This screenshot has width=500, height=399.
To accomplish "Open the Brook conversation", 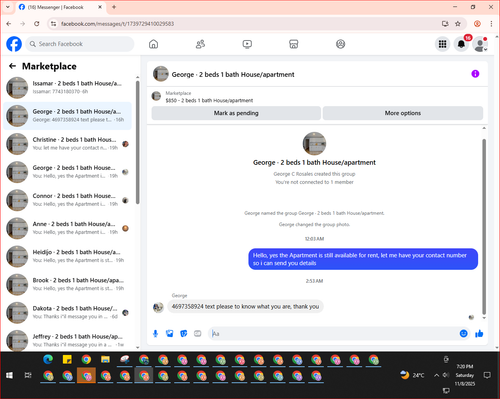I will [68, 284].
